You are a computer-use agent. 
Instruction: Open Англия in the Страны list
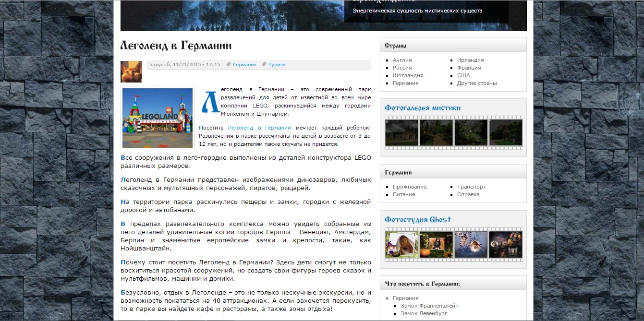[402, 60]
